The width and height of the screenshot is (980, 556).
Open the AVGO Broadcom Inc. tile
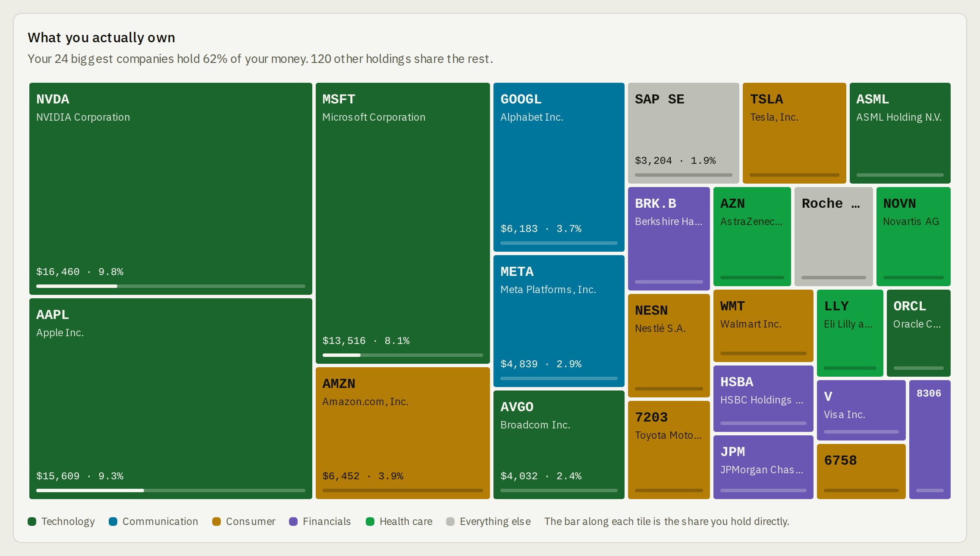point(559,445)
